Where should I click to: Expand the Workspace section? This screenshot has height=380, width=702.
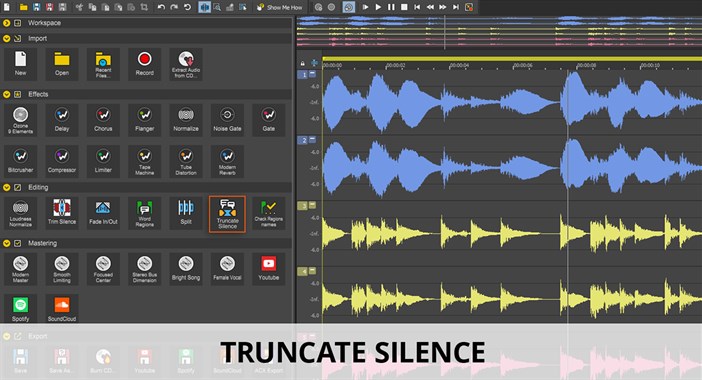6,23
